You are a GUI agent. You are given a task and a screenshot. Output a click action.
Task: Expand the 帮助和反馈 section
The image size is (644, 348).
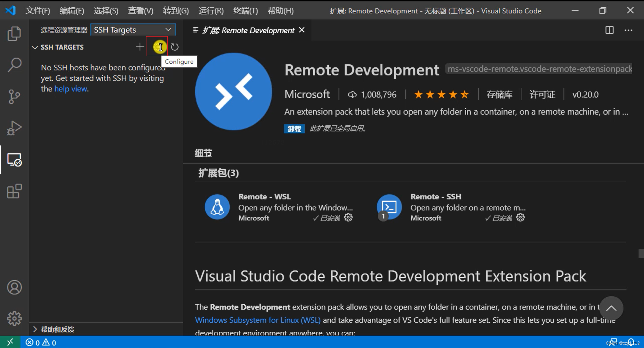point(35,329)
